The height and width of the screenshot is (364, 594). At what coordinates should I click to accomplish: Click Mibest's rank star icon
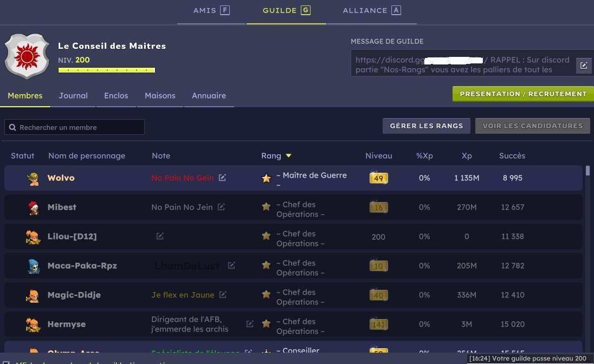266,206
